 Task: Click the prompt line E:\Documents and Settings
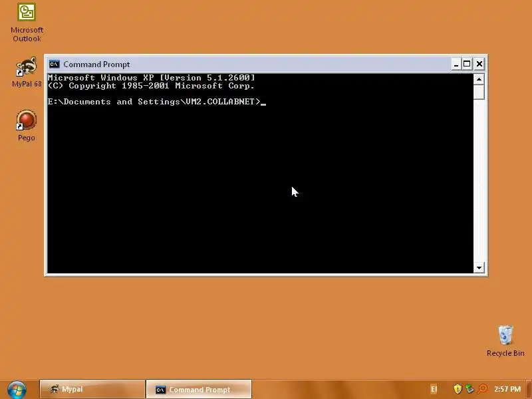(x=154, y=102)
